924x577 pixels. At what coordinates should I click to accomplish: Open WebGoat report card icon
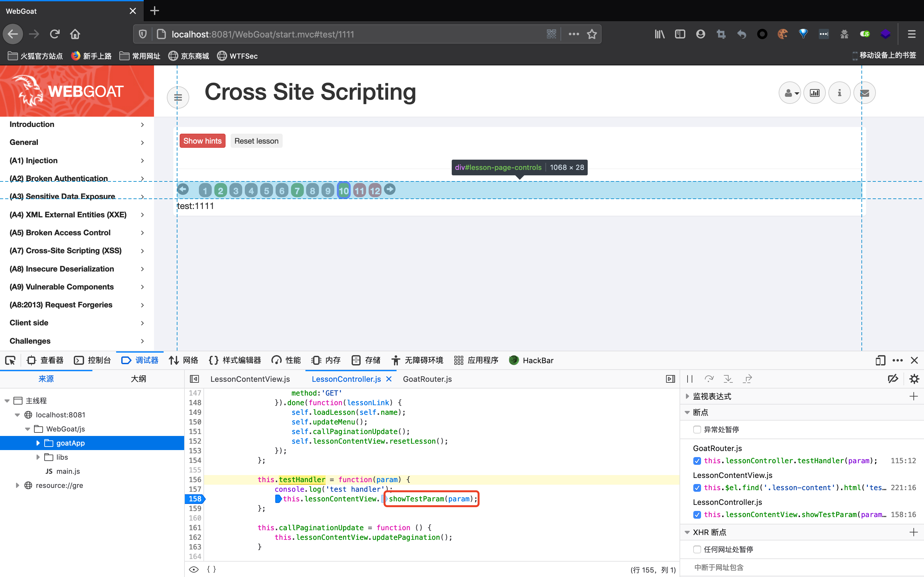coord(814,93)
